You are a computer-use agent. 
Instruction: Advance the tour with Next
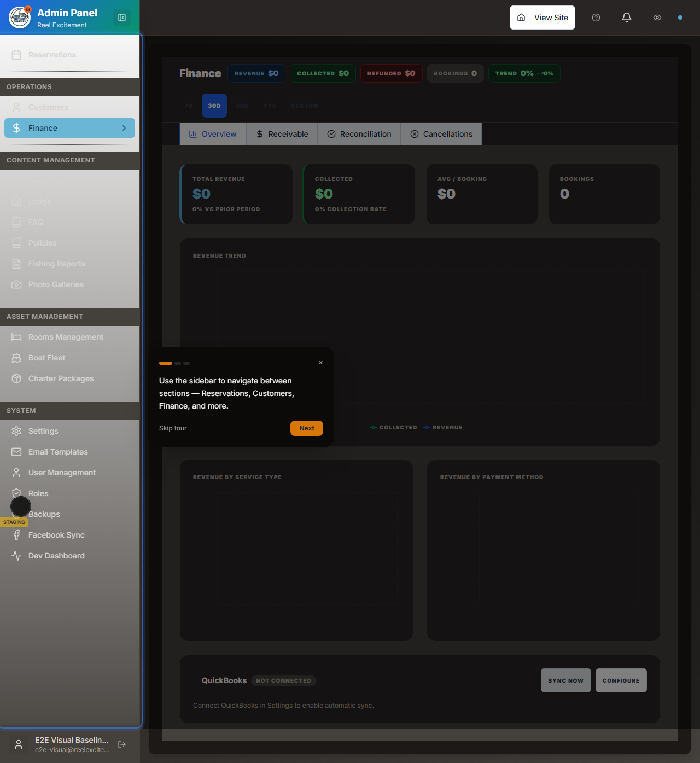(307, 428)
